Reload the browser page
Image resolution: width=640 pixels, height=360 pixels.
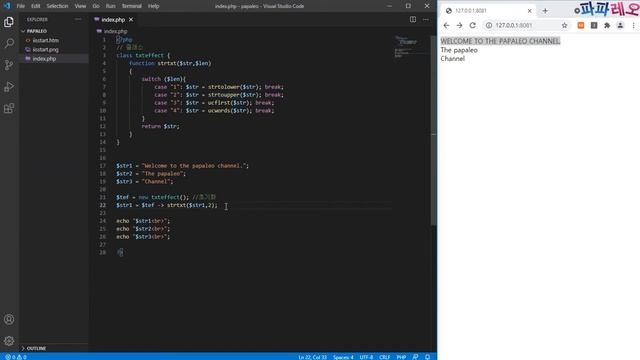tap(473, 25)
